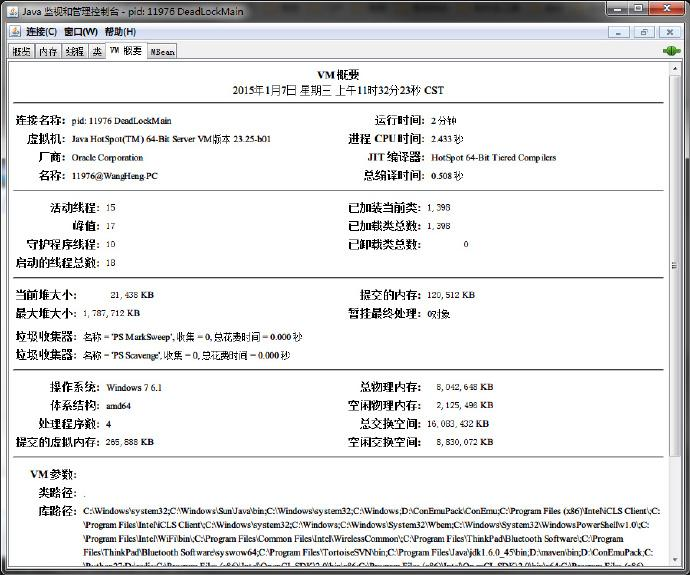Click the 库路径 label

tap(58, 511)
